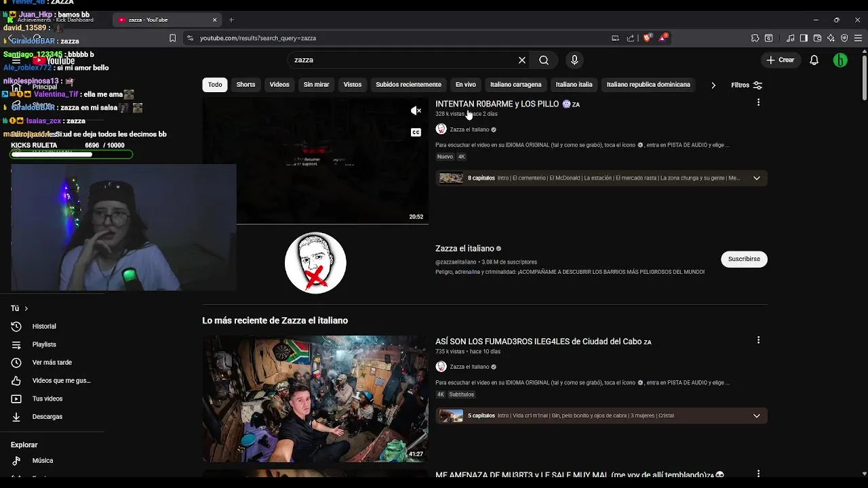The height and width of the screenshot is (488, 868).
Task: Open the Brave Shields lion icon
Action: [648, 38]
